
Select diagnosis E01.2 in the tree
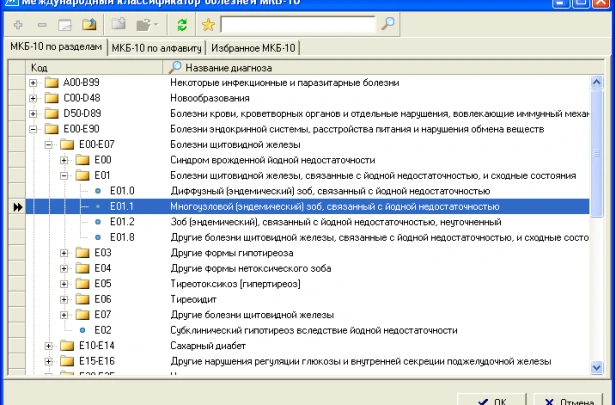(308, 222)
